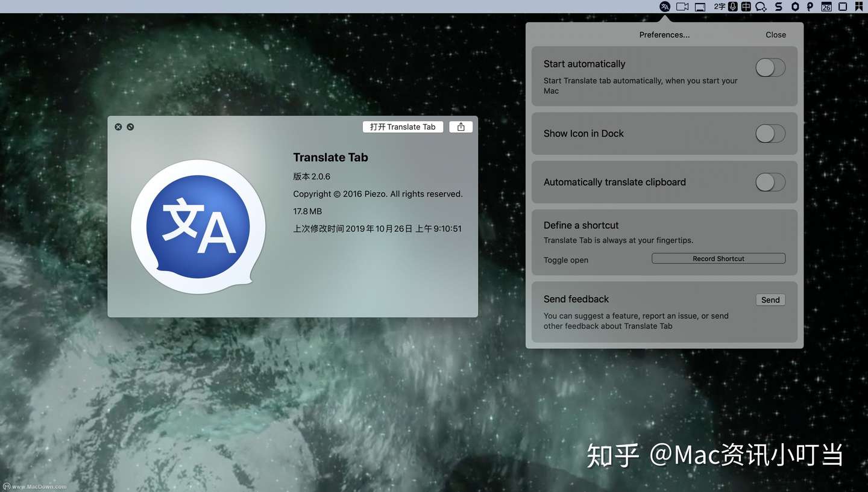Click the share icon in info window
The width and height of the screenshot is (868, 492).
click(x=461, y=127)
